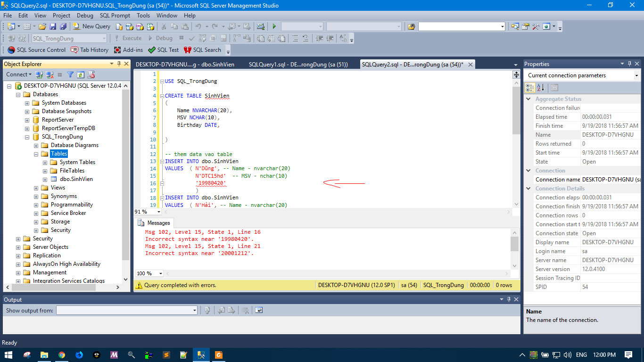Open the Connect dropdown in Object Explorer
644x362 pixels.
pyautogui.click(x=19, y=74)
